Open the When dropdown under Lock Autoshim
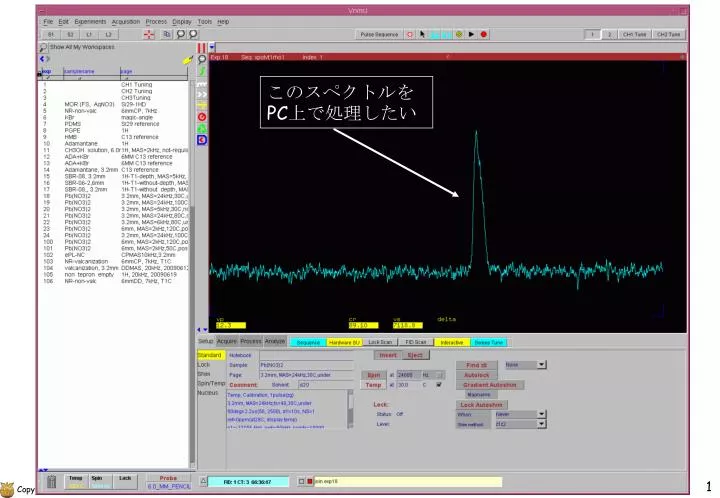The width and height of the screenshot is (720, 498). [x=542, y=414]
